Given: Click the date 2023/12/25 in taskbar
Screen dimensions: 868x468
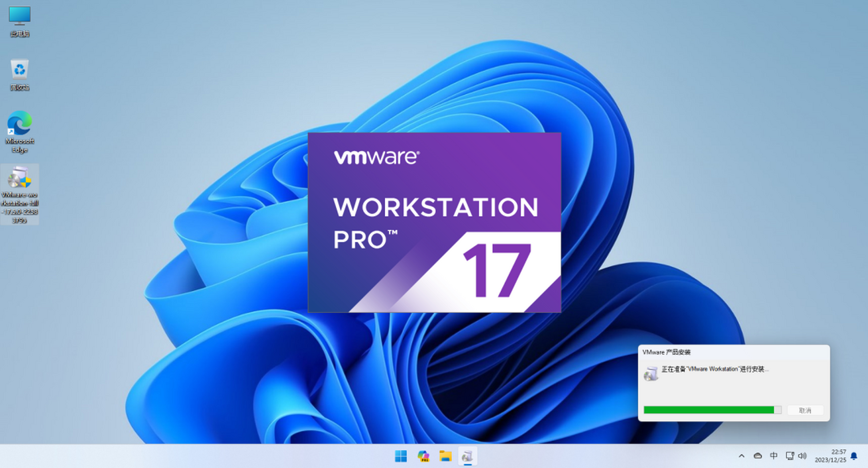Looking at the screenshot, I should (x=830, y=460).
